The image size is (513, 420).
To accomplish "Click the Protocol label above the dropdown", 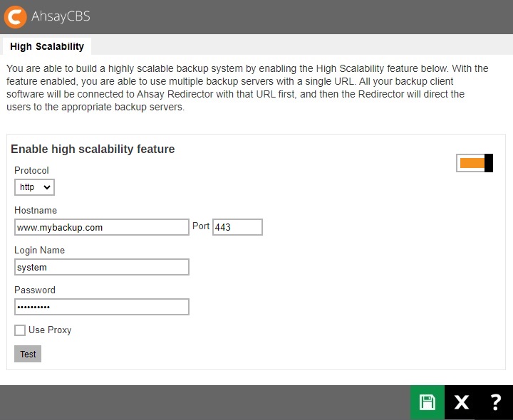I will point(31,171).
